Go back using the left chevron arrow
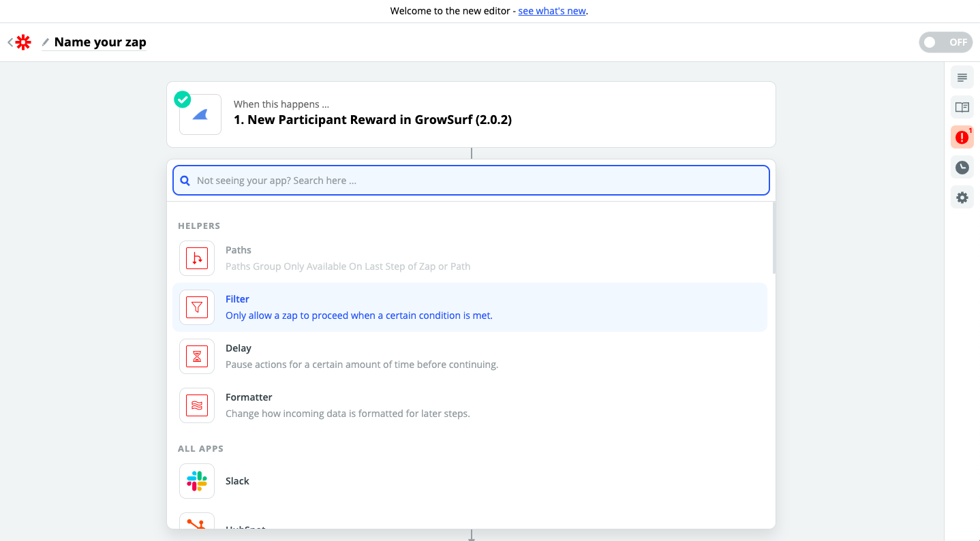The height and width of the screenshot is (541, 980). point(10,42)
